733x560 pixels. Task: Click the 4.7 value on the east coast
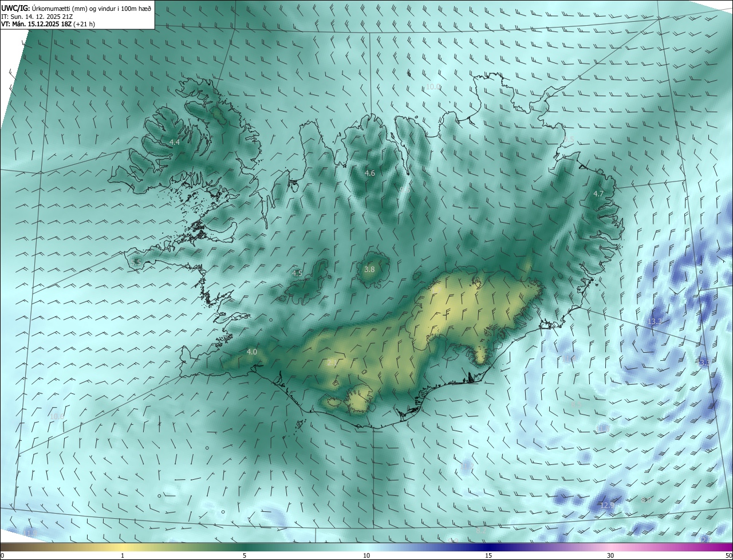tap(598, 194)
